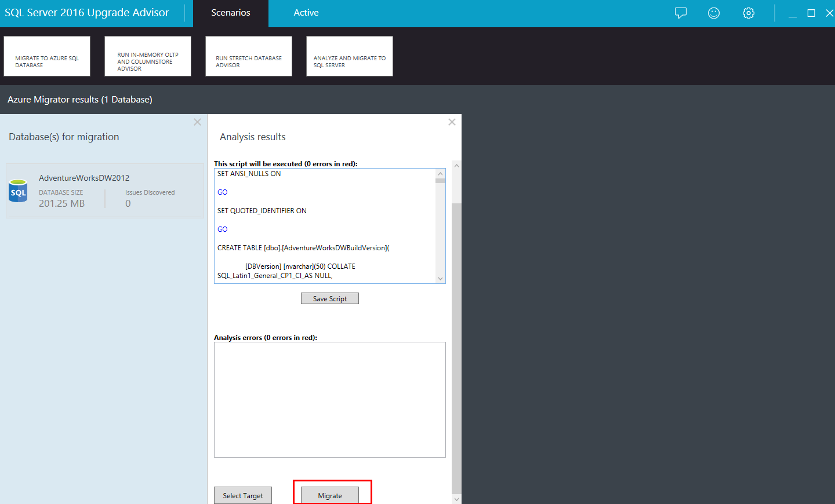The image size is (835, 504).
Task: Close the Analysis results panel
Action: [x=452, y=122]
